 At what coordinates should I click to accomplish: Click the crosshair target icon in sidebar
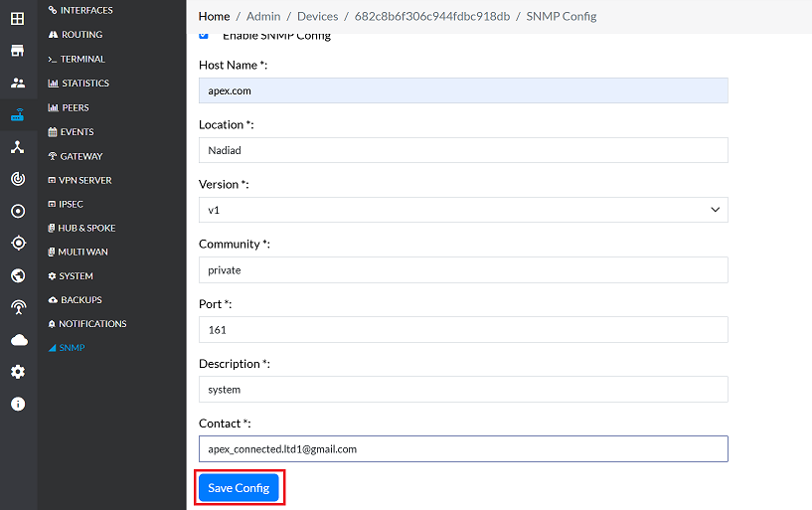[18, 243]
